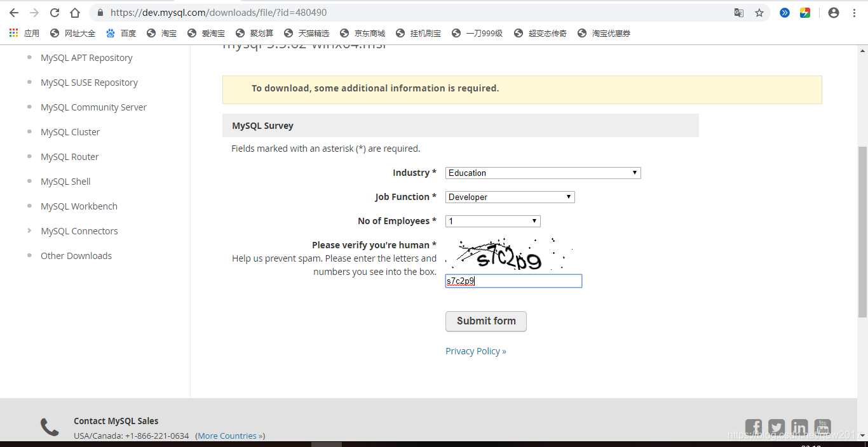Open the colorful square extension icon
Viewport: 868px width, 447px height.
[805, 13]
